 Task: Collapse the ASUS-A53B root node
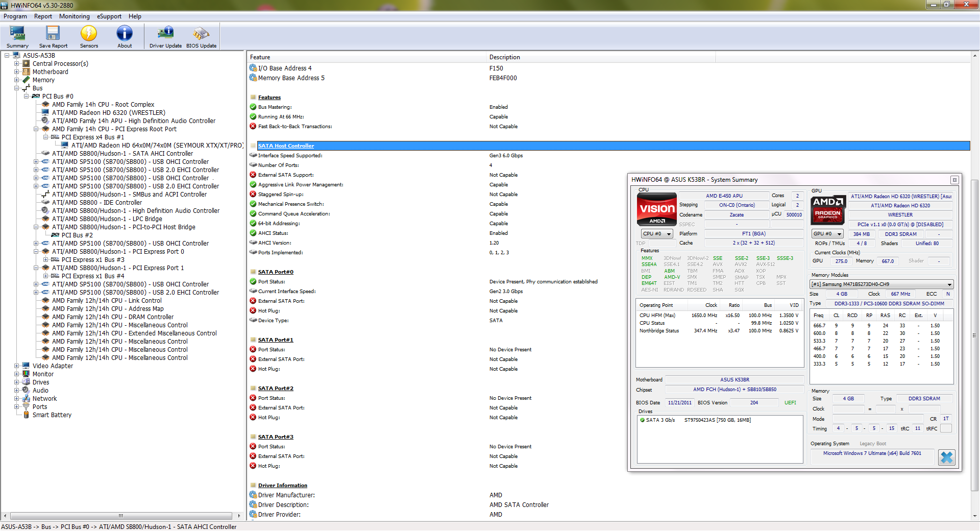click(x=7, y=56)
